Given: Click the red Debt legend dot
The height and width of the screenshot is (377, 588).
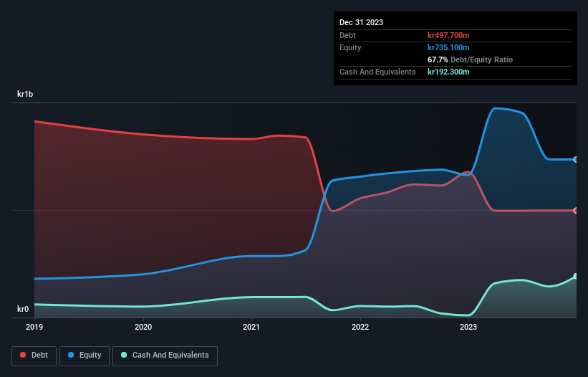Looking at the screenshot, I should click(x=23, y=355).
